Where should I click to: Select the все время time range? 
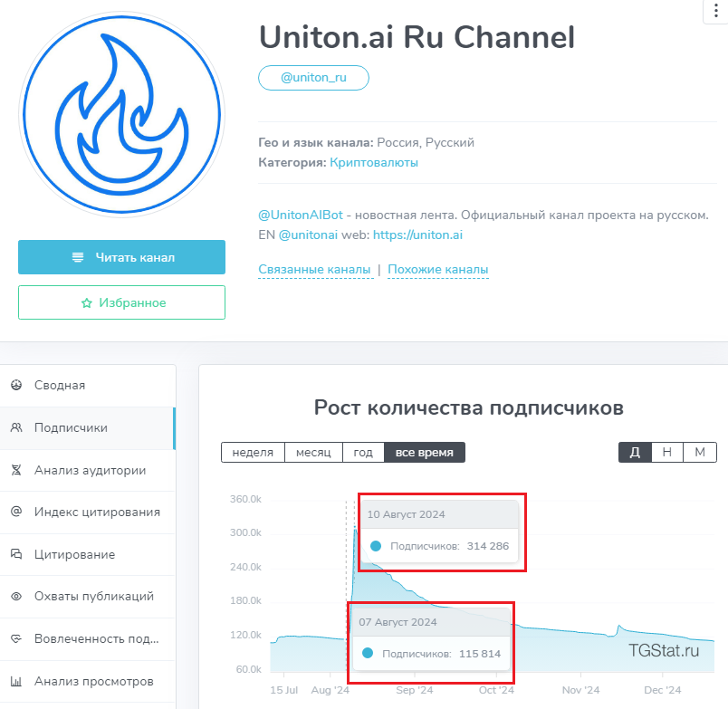(x=425, y=452)
